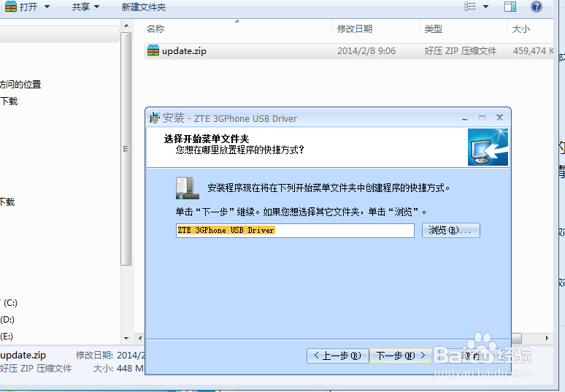The image size is (565, 392).
Task: Expand the view options dropdown arrow
Action: [x=485, y=7]
